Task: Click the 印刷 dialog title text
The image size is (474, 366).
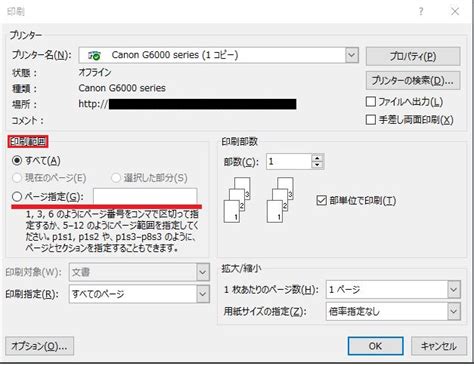Action: (16, 12)
